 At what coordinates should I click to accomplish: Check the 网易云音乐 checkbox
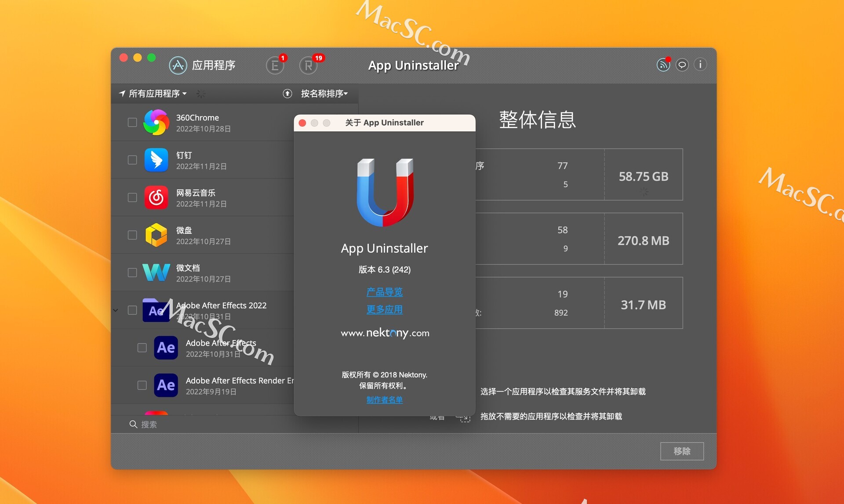point(132,197)
